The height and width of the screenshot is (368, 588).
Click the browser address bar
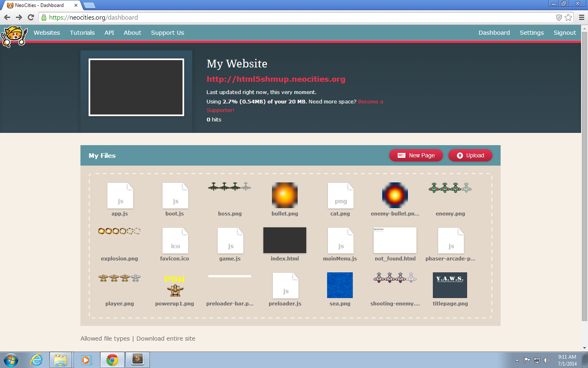pos(286,17)
